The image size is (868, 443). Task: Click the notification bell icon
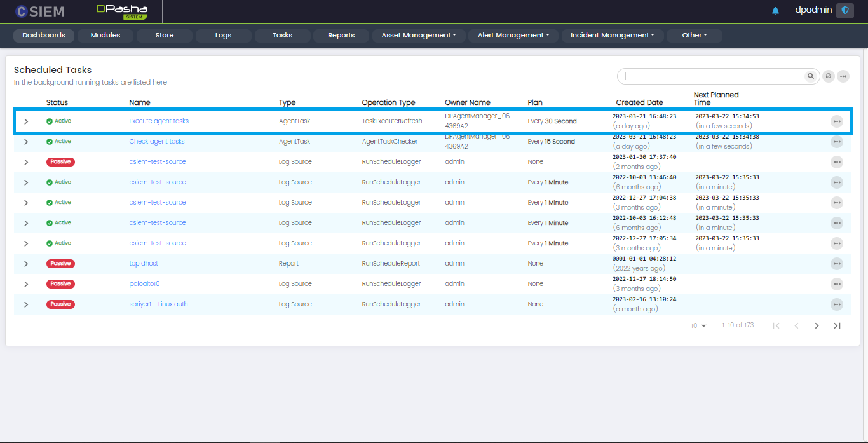pyautogui.click(x=775, y=11)
